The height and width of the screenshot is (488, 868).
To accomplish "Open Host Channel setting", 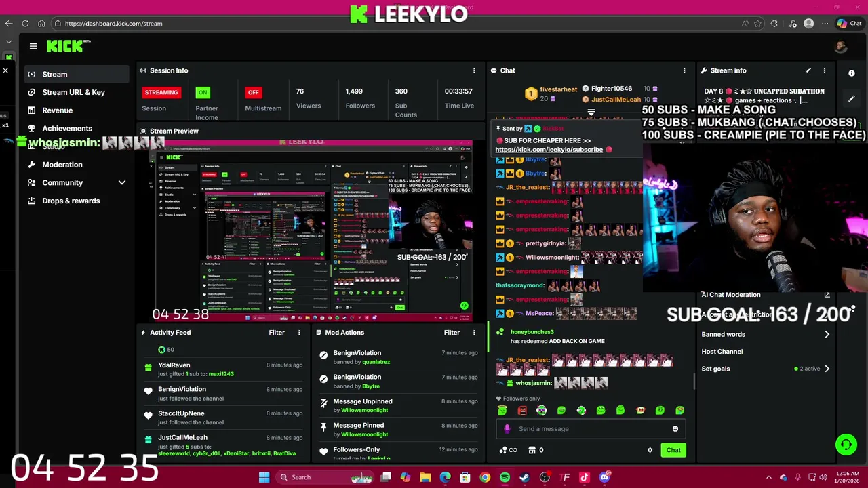I will point(722,352).
